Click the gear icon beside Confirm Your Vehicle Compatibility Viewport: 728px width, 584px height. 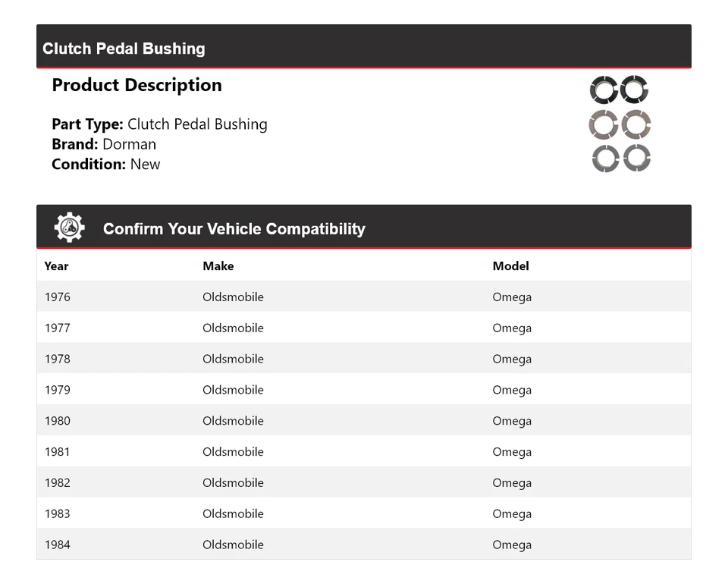coord(69,228)
